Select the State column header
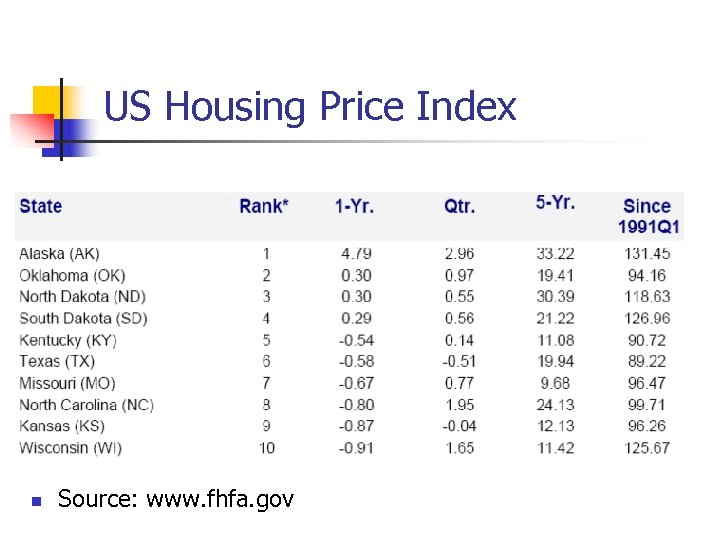The height and width of the screenshot is (540, 720). [41, 206]
